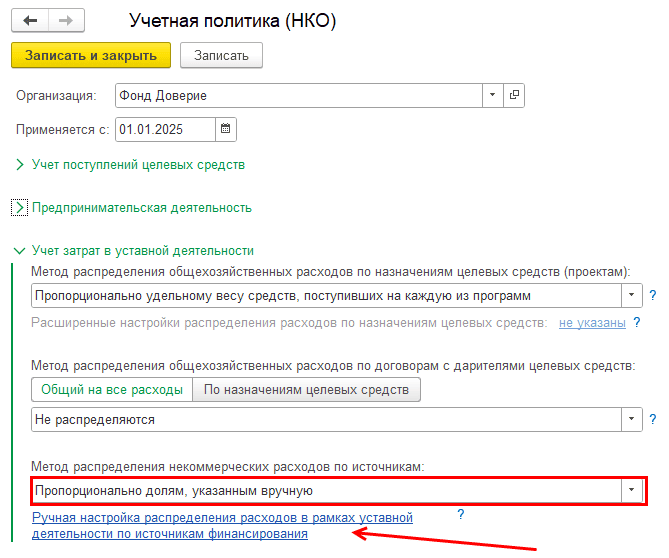Show help for extended distribution settings
Image resolution: width=669 pixels, height=558 pixels.
click(x=636, y=323)
